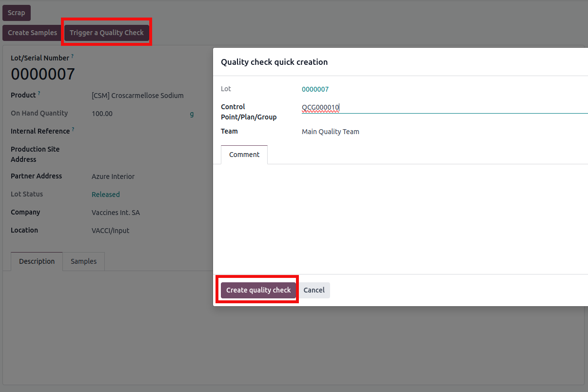Image resolution: width=588 pixels, height=392 pixels.
Task: Click the 'g' unit of measure link
Action: tap(192, 114)
